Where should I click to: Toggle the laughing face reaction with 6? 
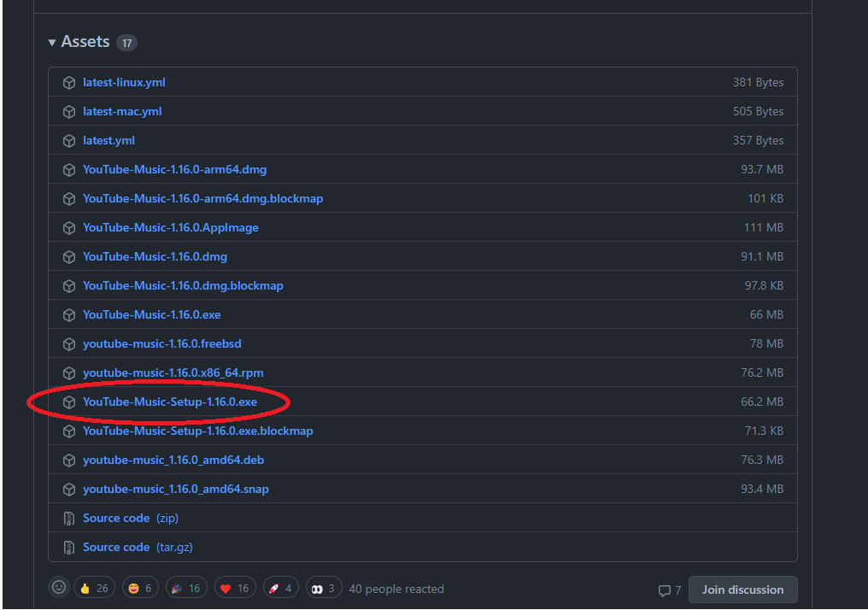(x=140, y=588)
